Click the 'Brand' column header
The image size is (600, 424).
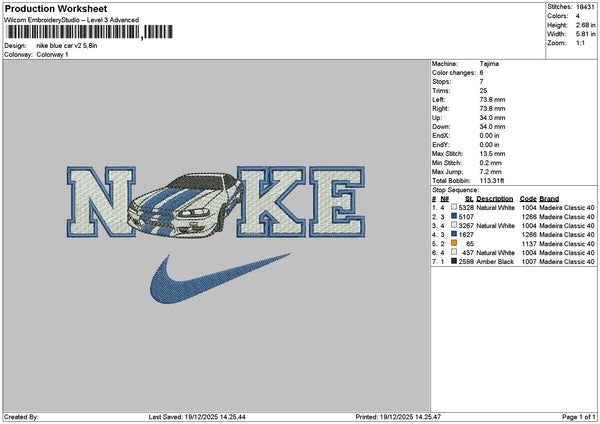549,199
